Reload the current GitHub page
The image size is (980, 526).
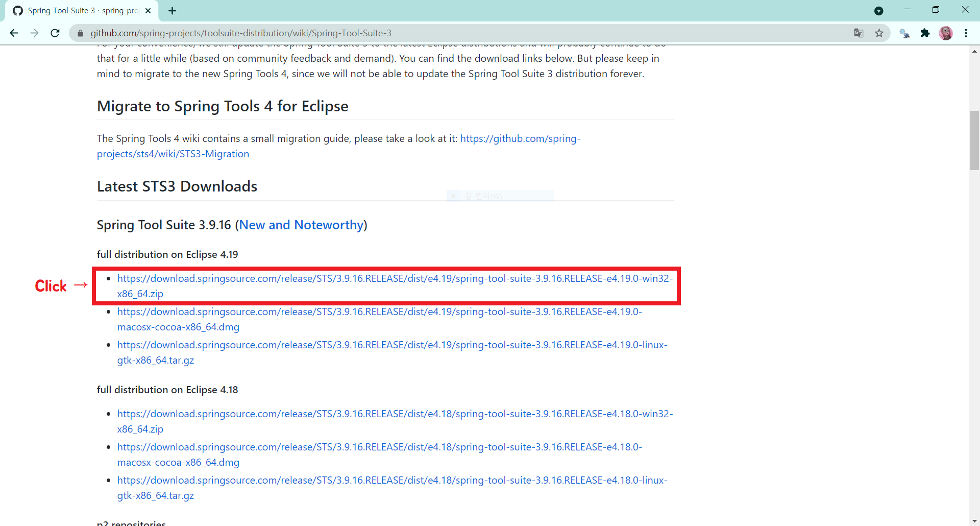pyautogui.click(x=55, y=33)
